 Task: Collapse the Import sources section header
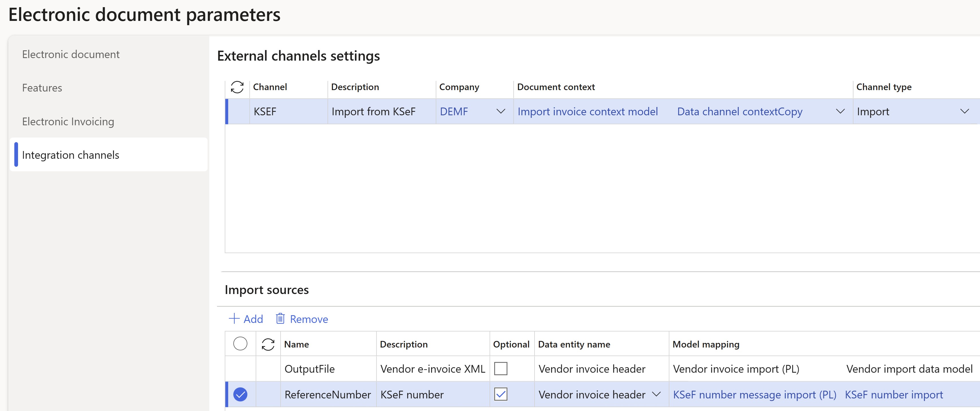coord(267,290)
